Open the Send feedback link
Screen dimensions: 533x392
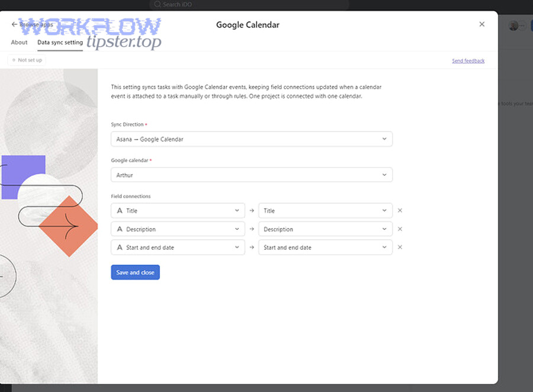click(468, 60)
